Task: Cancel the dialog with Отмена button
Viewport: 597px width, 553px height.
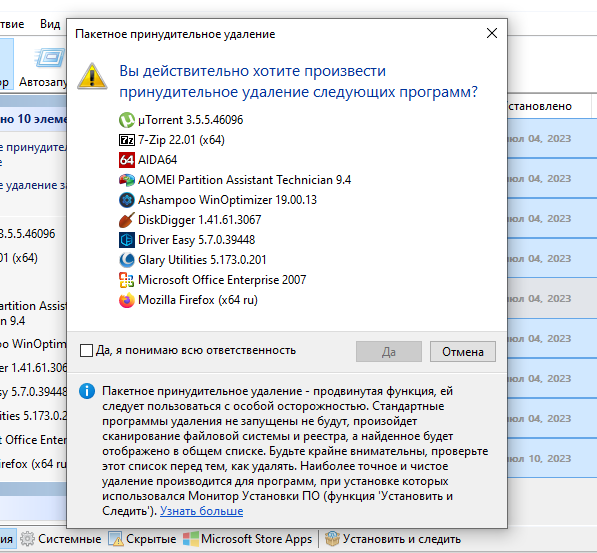Action: [463, 352]
